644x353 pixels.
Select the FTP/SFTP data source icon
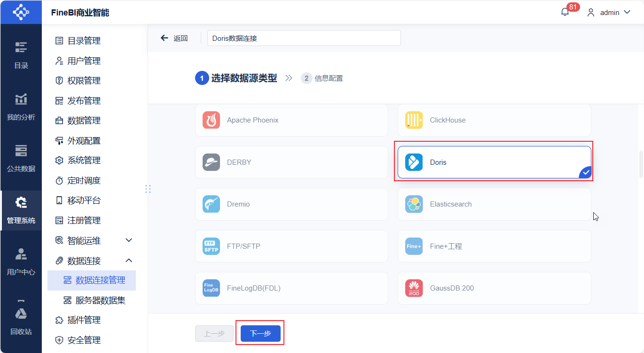coord(211,246)
